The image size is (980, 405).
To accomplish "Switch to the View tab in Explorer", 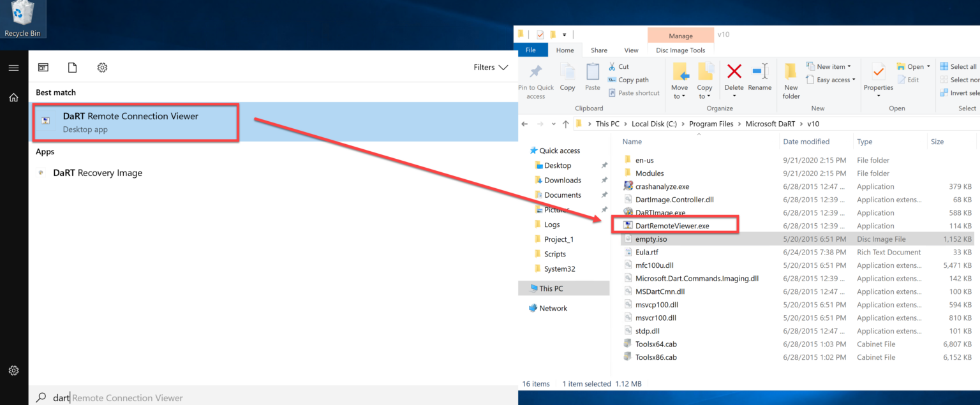I will click(630, 50).
